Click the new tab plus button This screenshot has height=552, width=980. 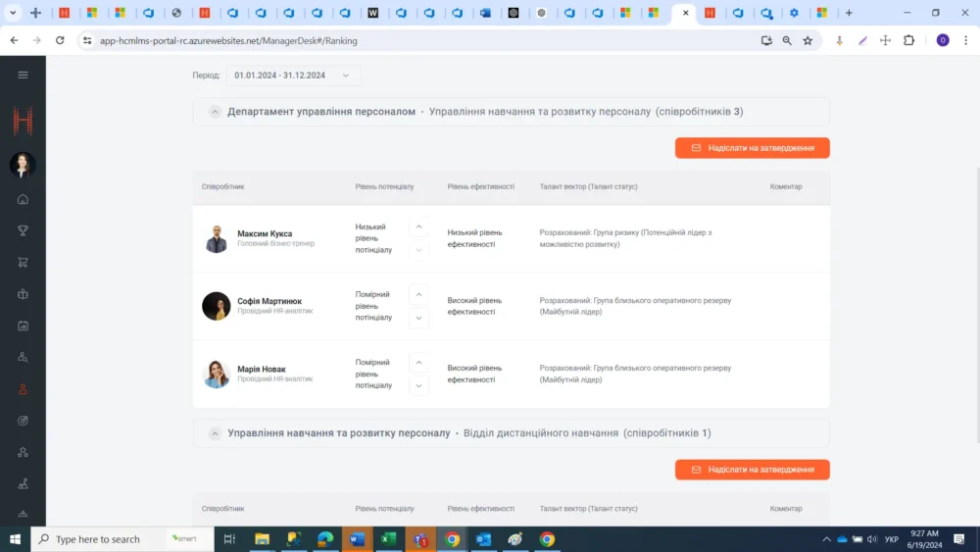[x=849, y=13]
